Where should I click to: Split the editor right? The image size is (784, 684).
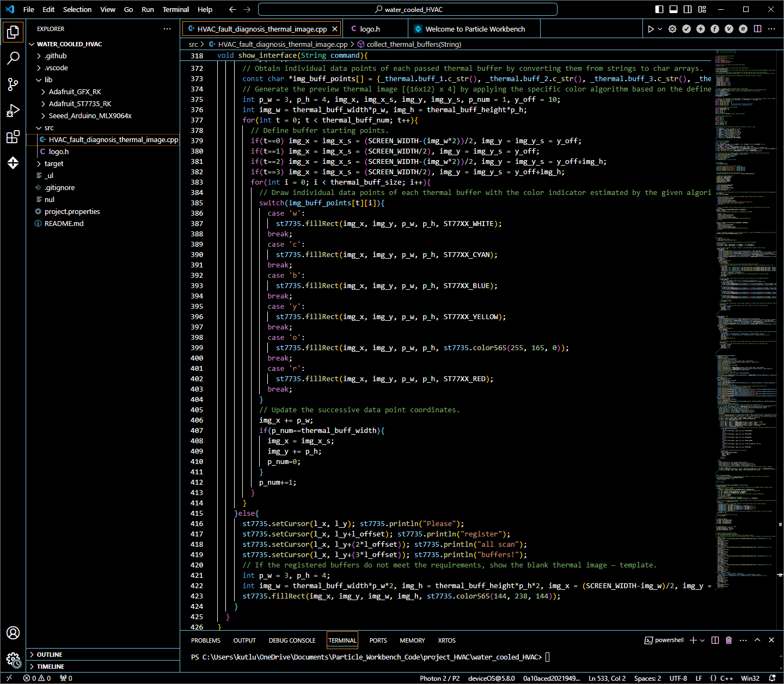point(757,29)
